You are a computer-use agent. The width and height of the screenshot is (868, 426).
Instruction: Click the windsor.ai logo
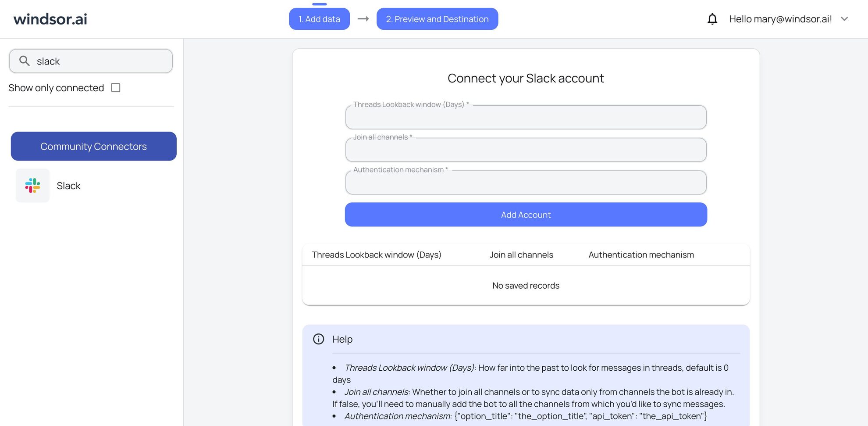50,19
